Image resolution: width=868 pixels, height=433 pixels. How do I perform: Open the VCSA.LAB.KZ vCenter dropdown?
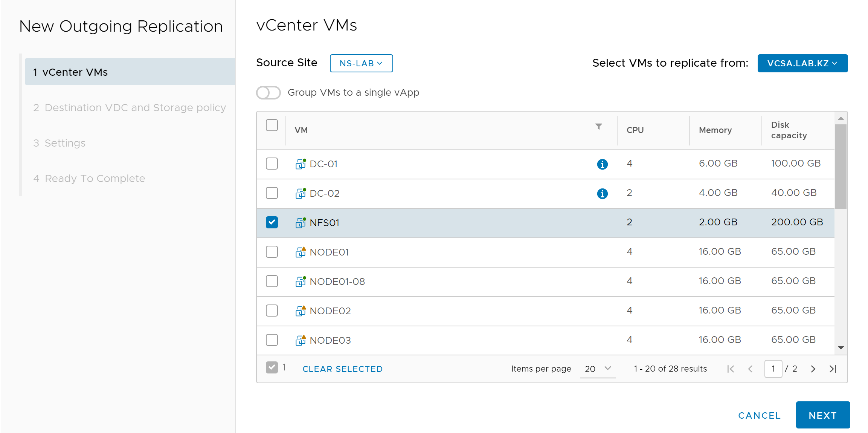[x=802, y=63]
